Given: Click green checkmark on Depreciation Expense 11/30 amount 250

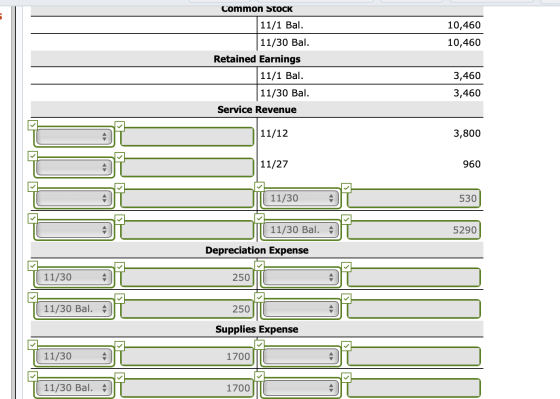Looking at the screenshot, I should click(120, 266).
